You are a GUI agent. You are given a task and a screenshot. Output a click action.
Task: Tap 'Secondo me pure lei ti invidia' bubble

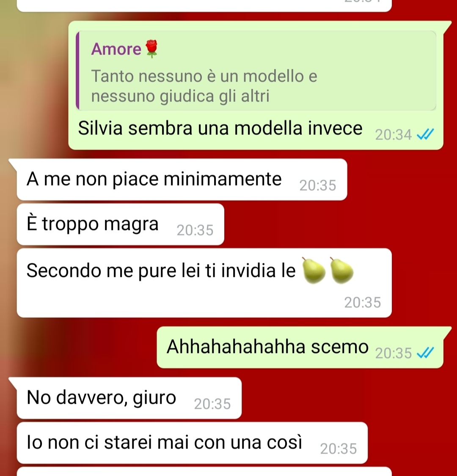tap(204, 283)
